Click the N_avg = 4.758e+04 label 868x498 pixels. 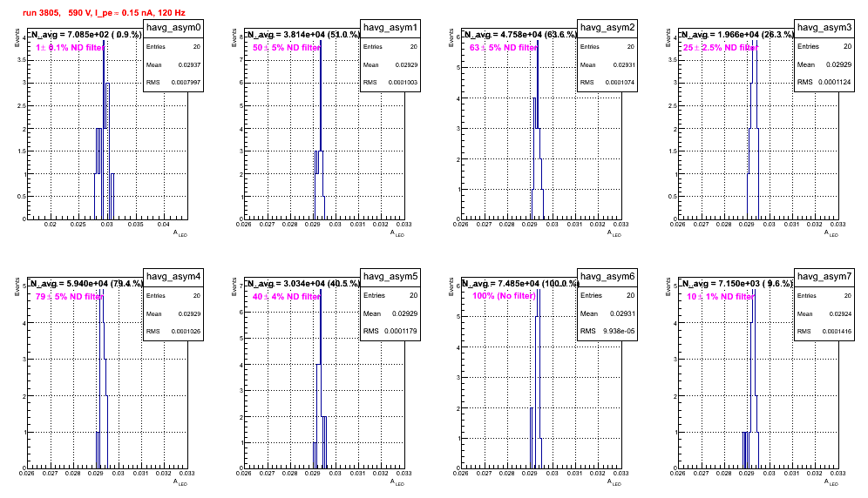tap(520, 34)
